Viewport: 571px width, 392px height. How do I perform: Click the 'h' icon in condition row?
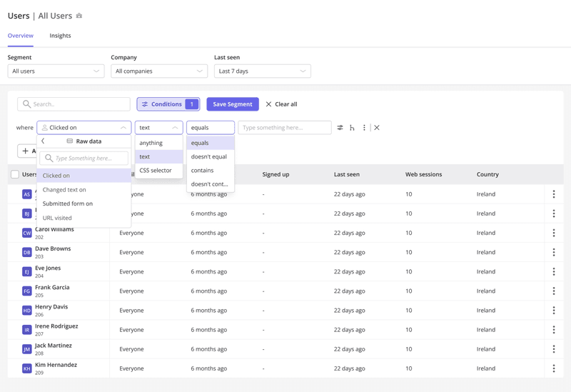pos(352,128)
